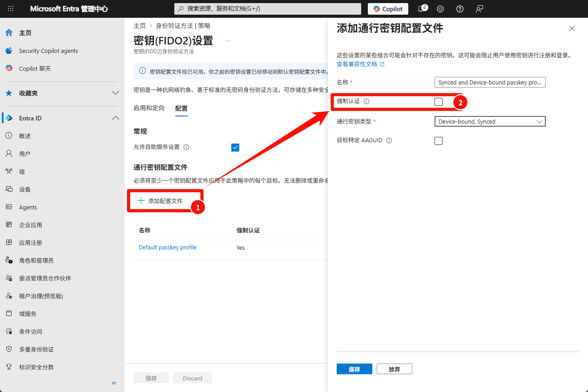Click the search resources box
Viewport: 588px width, 392px height.
tap(268, 9)
